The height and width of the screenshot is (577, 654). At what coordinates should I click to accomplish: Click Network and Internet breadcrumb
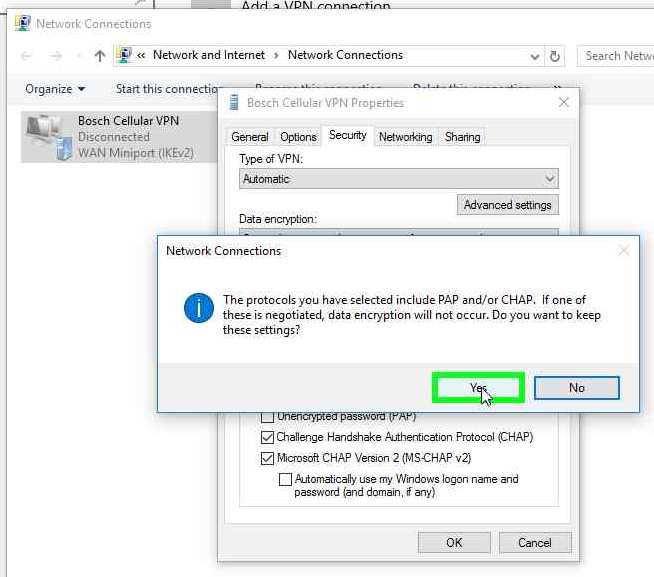tap(209, 55)
